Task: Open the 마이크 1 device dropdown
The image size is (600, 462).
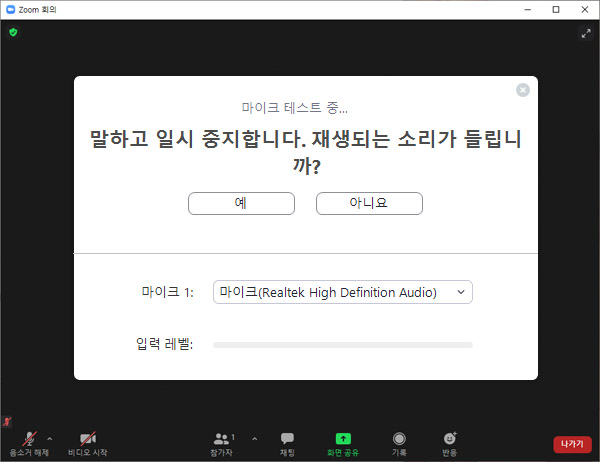Action: pos(343,292)
